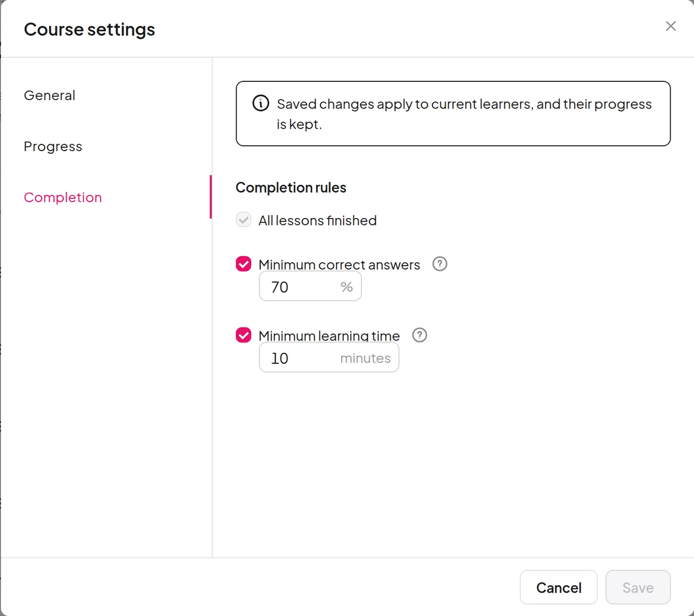
Task: Focus the 70 percent input field
Action: 310,286
